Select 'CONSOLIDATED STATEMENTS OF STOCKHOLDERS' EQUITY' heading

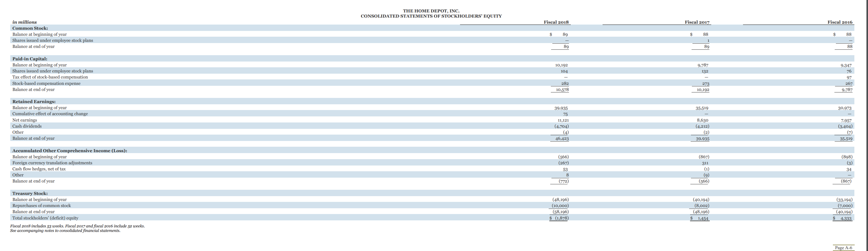[431, 16]
